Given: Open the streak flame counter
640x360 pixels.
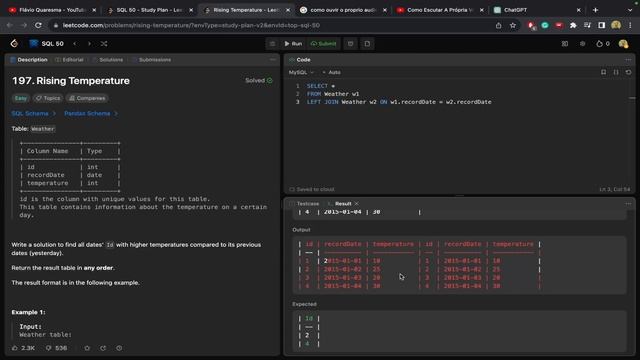Looking at the screenshot, I should 603,44.
